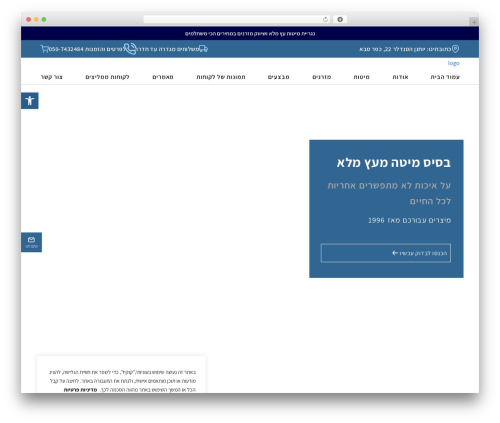Image resolution: width=500 pixels, height=423 pixels.
Task: Open the צור קשר menu item
Action: click(52, 77)
